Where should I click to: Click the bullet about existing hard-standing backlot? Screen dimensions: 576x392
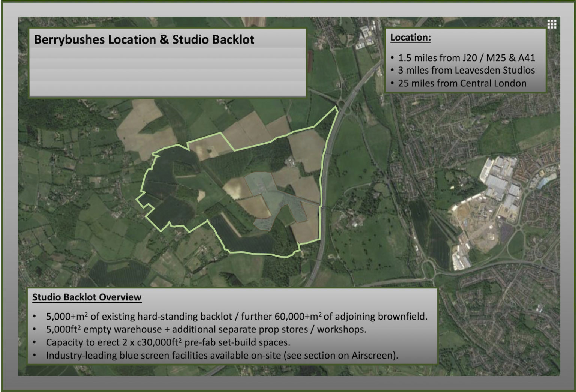click(x=236, y=317)
